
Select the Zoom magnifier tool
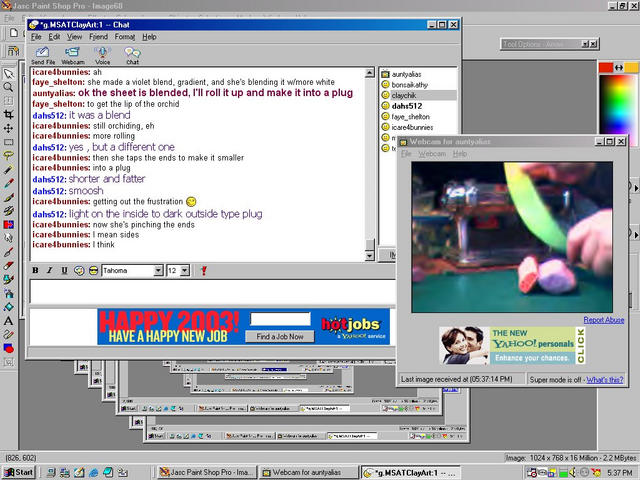(x=9, y=87)
